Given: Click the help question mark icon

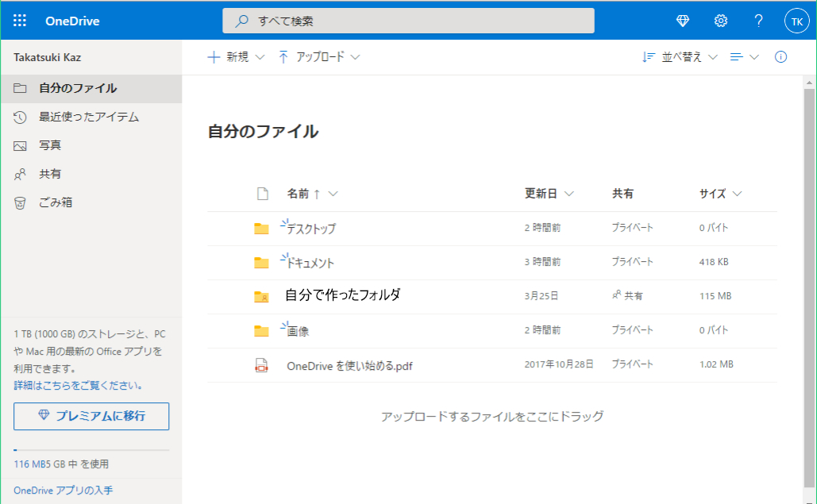Looking at the screenshot, I should tap(759, 21).
